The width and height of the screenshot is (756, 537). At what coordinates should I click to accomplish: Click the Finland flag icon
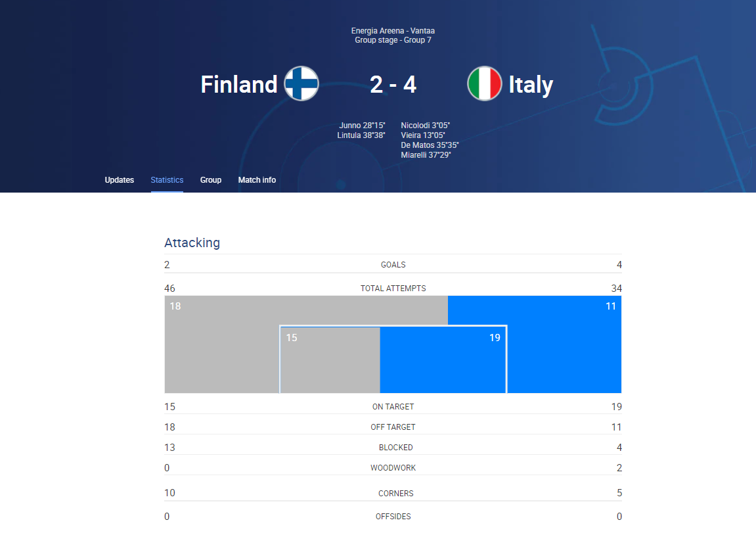pyautogui.click(x=301, y=83)
